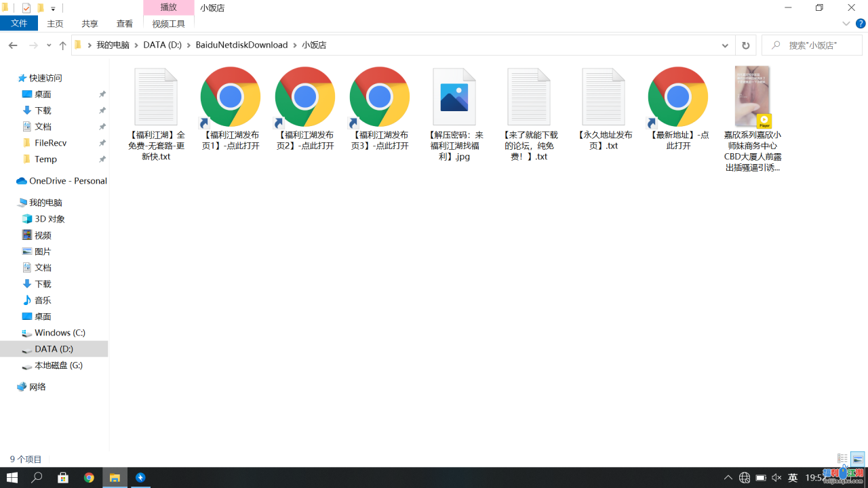The width and height of the screenshot is (868, 488).
Task: Unpin 下载 from Quick access
Action: pyautogui.click(x=102, y=110)
